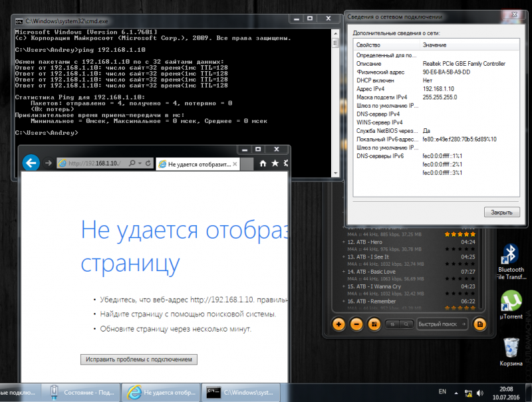This screenshot has height=402, width=532.
Task: Click "Исправить проблемы с подключением" button
Action: tap(139, 359)
